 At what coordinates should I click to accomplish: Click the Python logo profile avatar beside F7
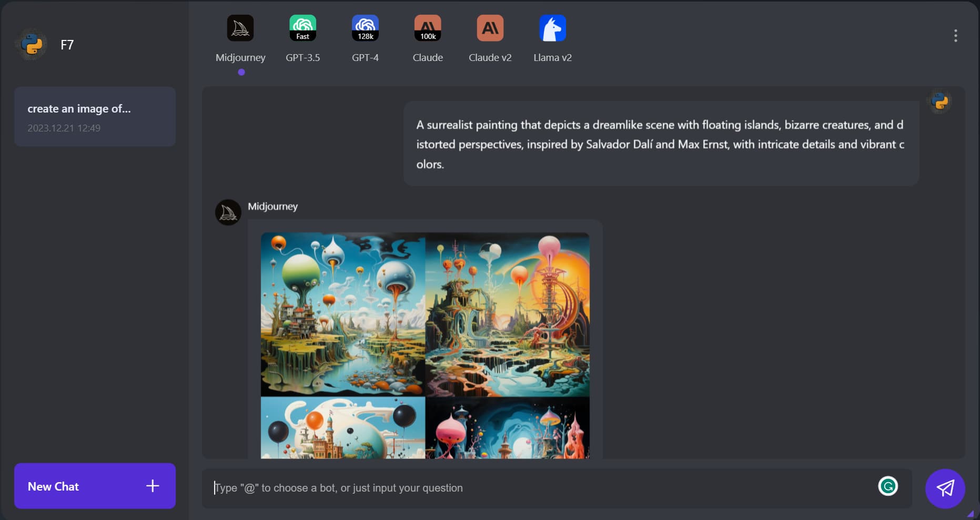(x=32, y=44)
